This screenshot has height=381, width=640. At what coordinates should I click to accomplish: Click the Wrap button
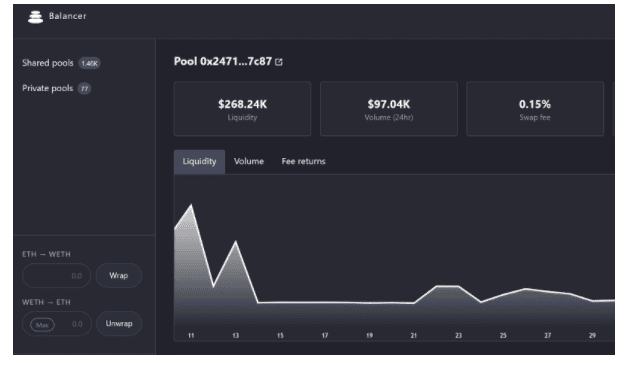(x=119, y=276)
